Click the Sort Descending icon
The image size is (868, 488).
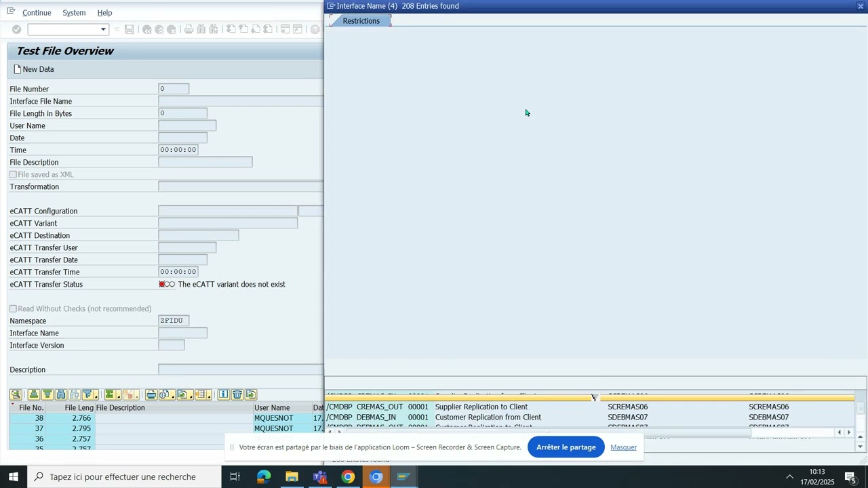tap(47, 394)
